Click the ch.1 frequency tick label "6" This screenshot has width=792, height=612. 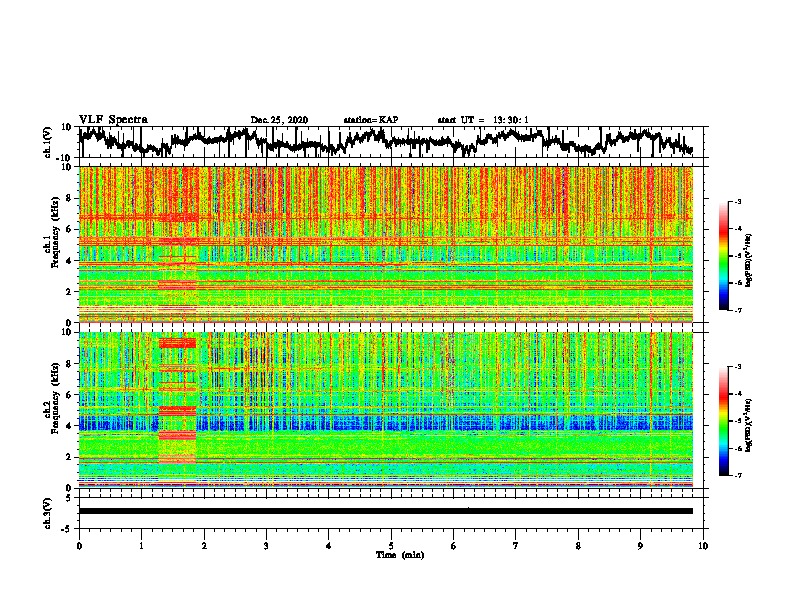point(70,230)
